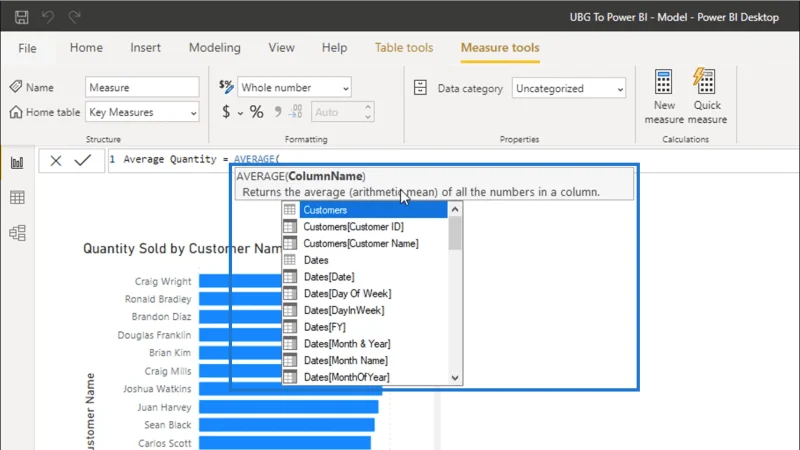
Task: Apply currency dollar format
Action: pyautogui.click(x=226, y=112)
